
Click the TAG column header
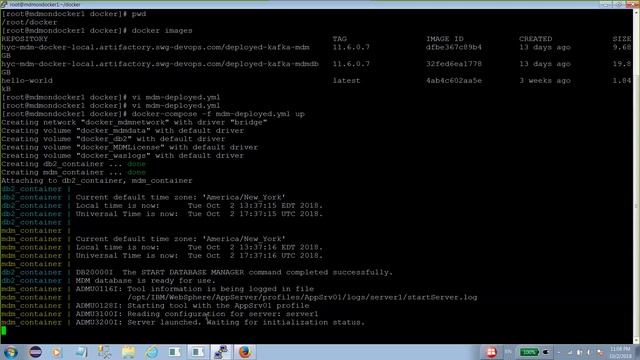[x=339, y=39]
